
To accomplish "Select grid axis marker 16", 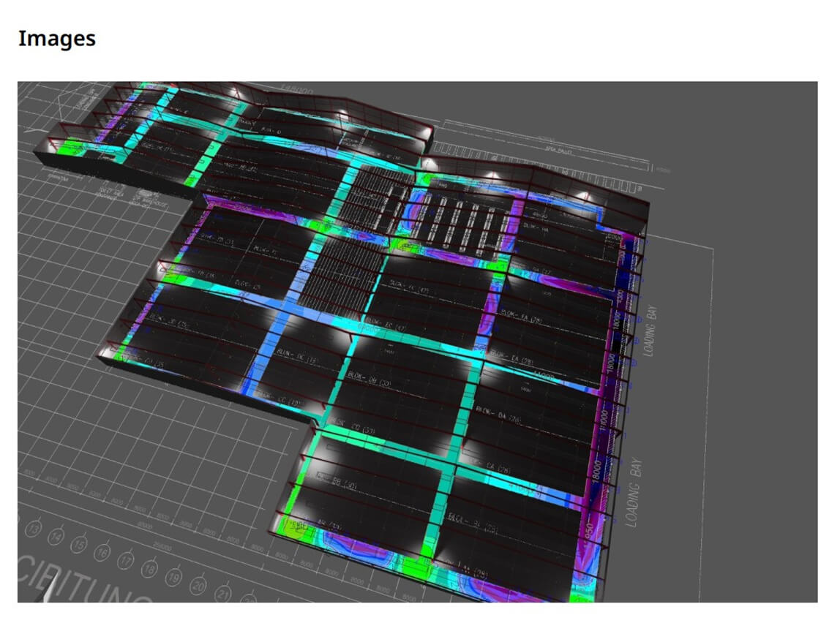I will (103, 554).
